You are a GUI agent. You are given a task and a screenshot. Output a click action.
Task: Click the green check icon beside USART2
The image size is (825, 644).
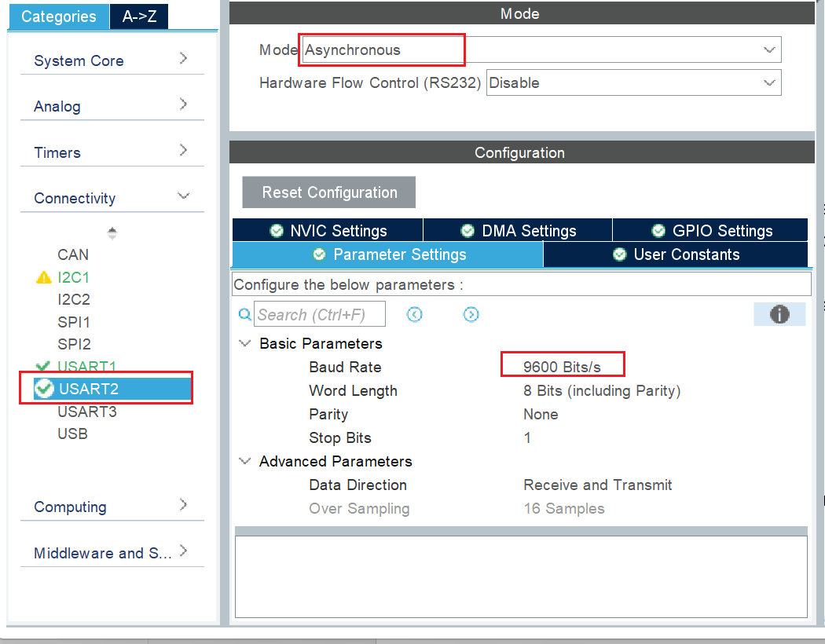click(x=45, y=389)
